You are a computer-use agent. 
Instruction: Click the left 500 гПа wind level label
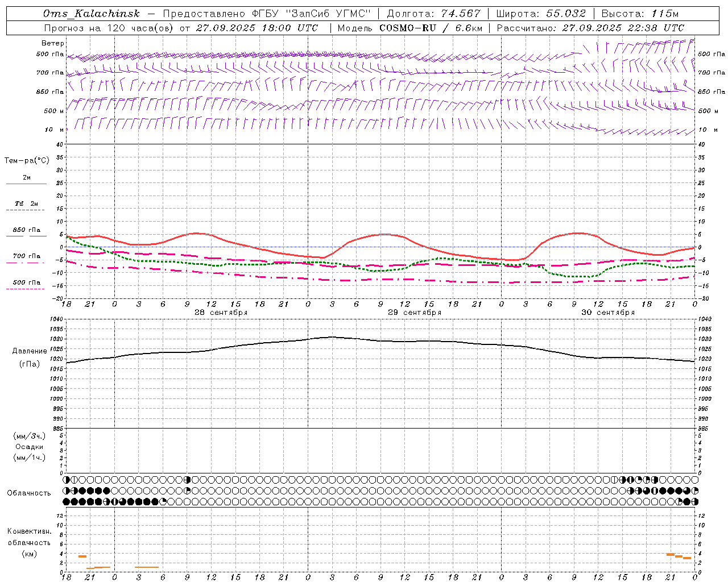50,54
